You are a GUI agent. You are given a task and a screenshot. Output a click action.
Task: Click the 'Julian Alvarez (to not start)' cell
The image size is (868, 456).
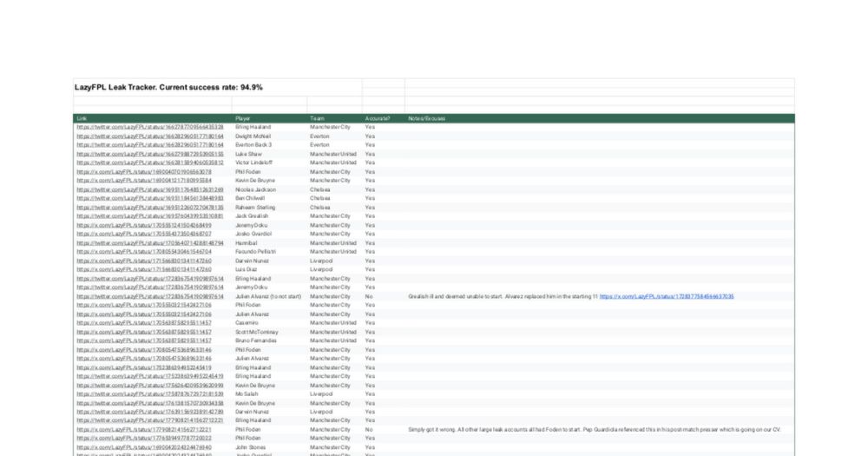pyautogui.click(x=268, y=297)
